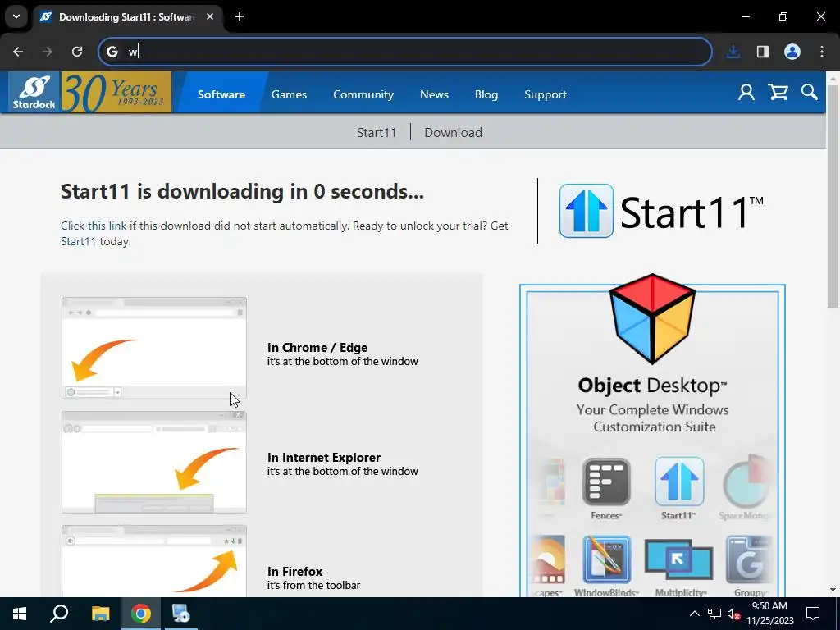
Task: Click the 'In Internet Explorer' text
Action: [323, 457]
